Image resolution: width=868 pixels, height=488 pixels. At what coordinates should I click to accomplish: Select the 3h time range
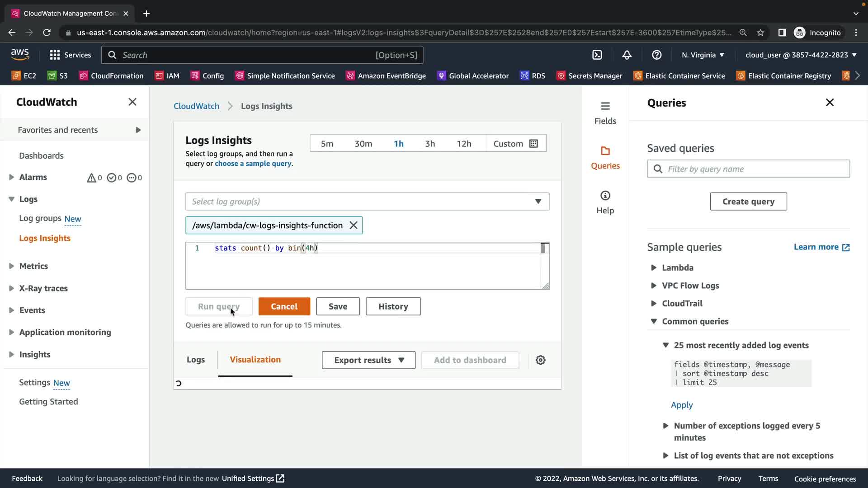(x=429, y=143)
